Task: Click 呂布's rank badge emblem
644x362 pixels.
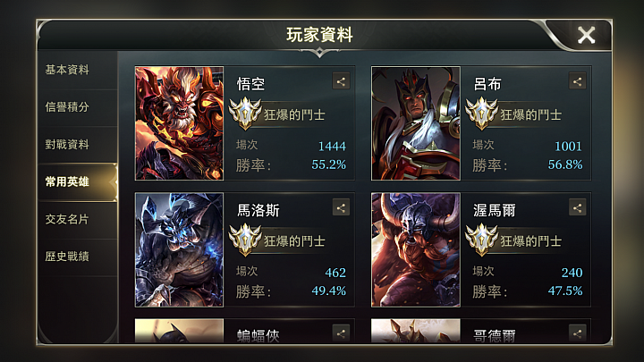Action: [x=481, y=114]
